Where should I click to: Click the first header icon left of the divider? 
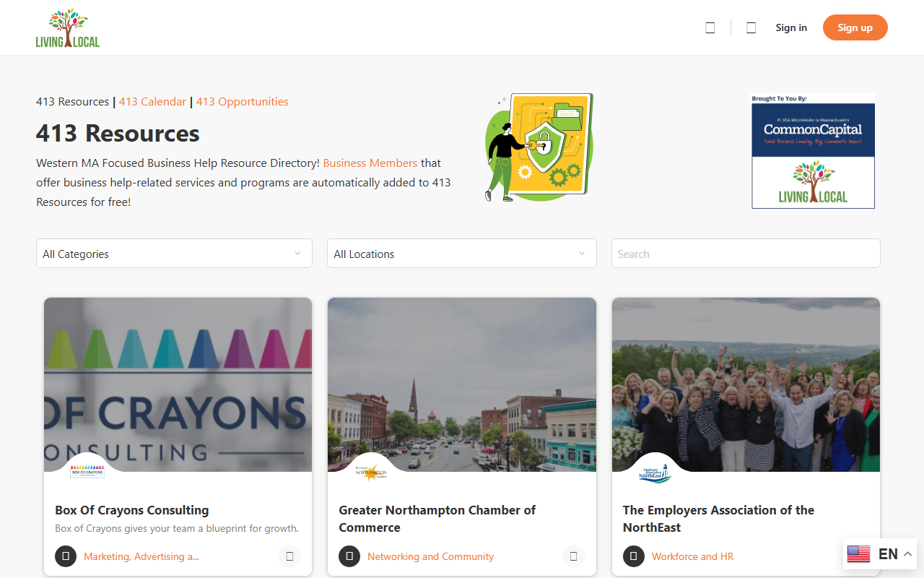[x=710, y=28]
